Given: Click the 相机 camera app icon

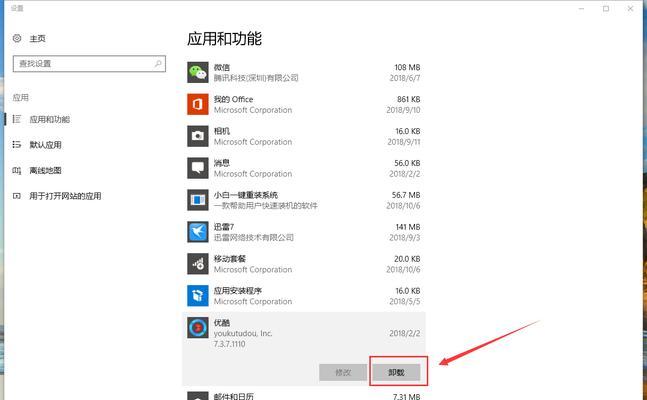Looking at the screenshot, I should point(198,136).
